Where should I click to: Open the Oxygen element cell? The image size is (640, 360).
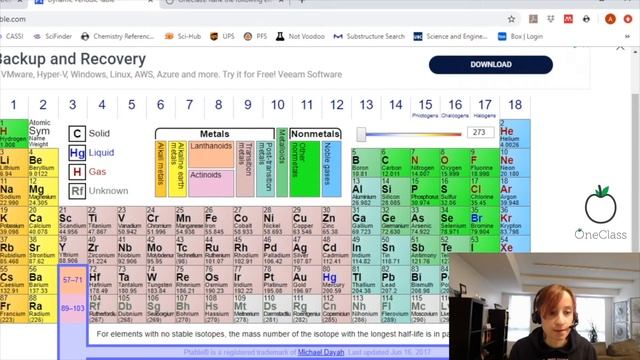(455, 163)
